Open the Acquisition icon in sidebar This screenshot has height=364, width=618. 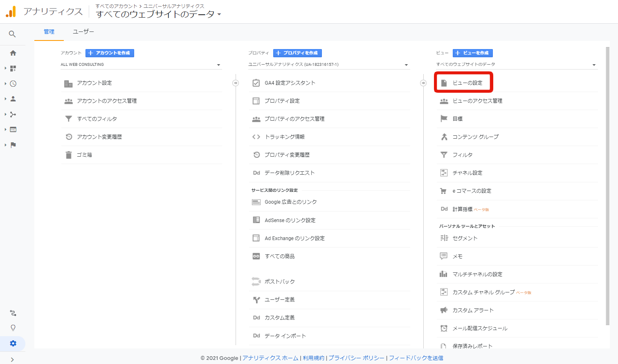pyautogui.click(x=13, y=114)
